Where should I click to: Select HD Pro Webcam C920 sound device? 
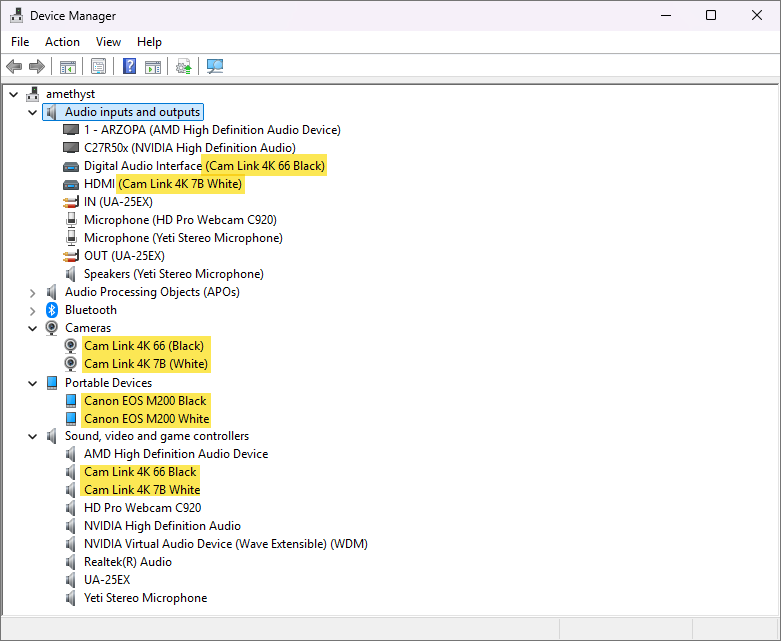(143, 508)
